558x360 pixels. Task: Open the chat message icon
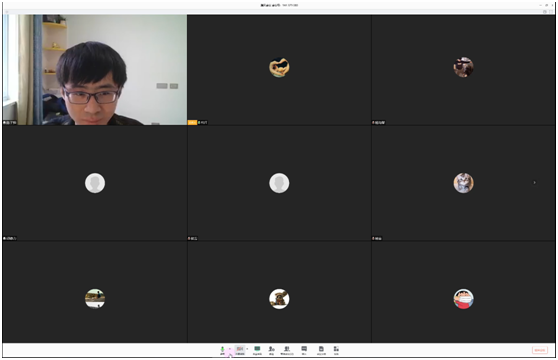tap(304, 350)
